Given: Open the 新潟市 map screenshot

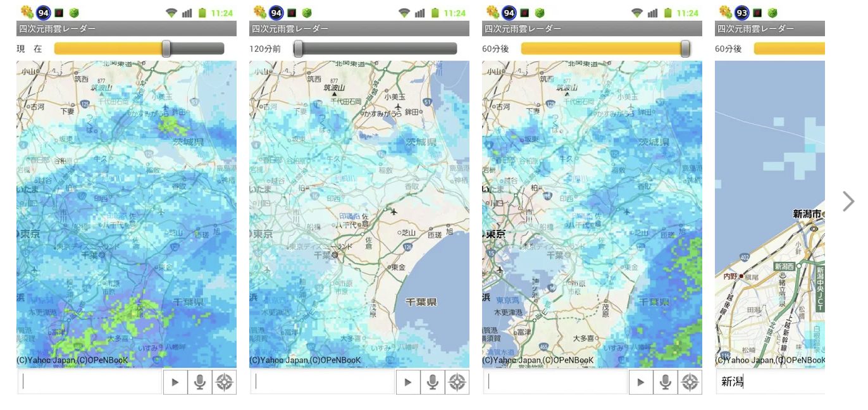Looking at the screenshot, I should [x=770, y=214].
